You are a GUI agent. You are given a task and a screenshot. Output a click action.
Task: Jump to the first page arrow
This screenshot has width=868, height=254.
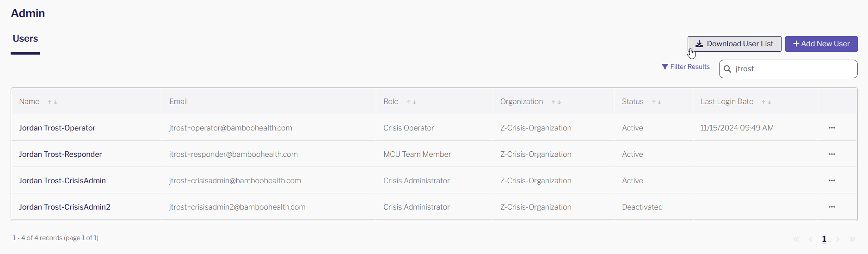[796, 239]
